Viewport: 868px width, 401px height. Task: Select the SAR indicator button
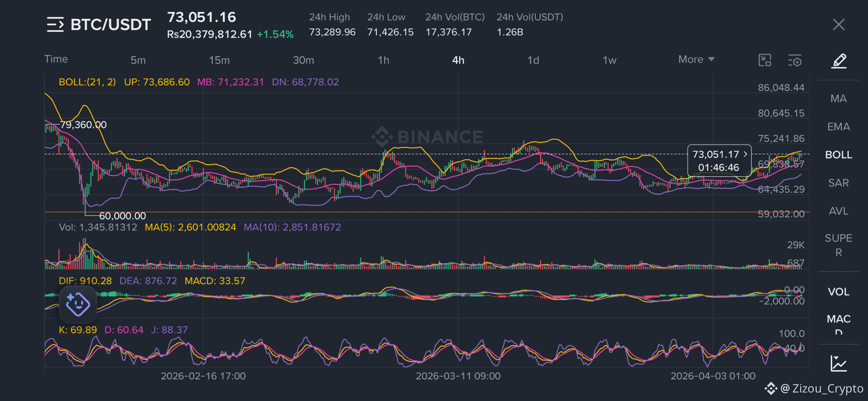[x=838, y=183]
